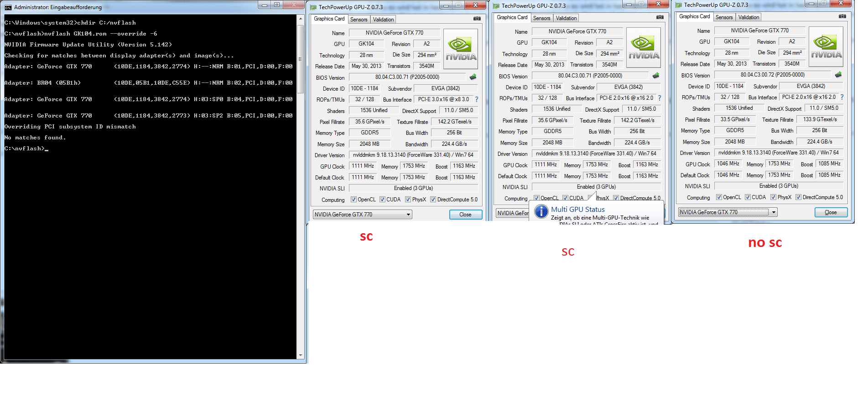The height and width of the screenshot is (395, 868).
Task: Click the question mark next to PCI-E 3.0 x16 @ x8 3.0
Action: pyautogui.click(x=477, y=99)
